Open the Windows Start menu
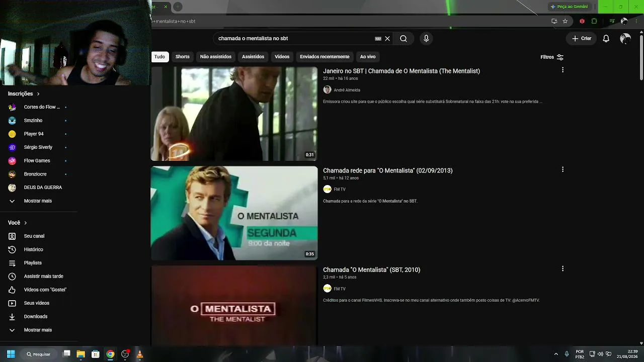644x362 pixels. [11, 354]
